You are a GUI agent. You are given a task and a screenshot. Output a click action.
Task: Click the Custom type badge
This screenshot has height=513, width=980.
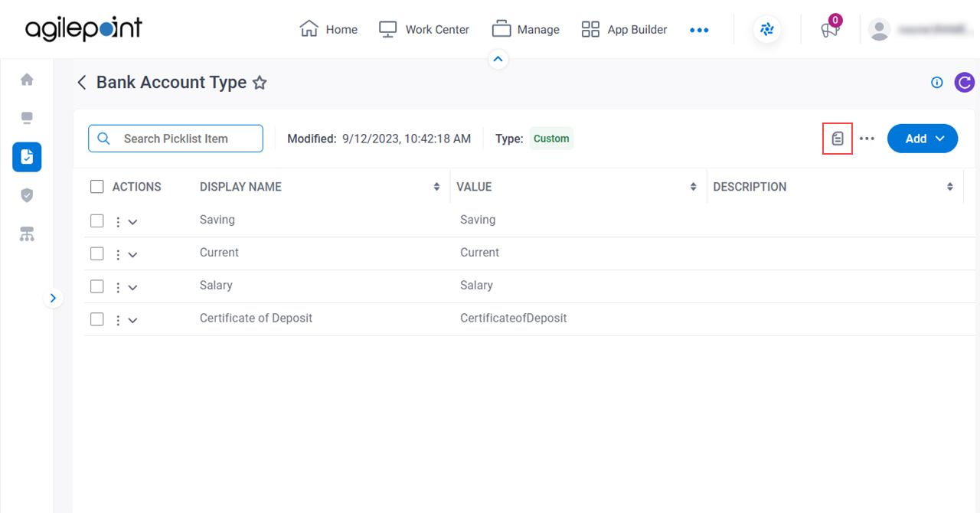coord(551,139)
